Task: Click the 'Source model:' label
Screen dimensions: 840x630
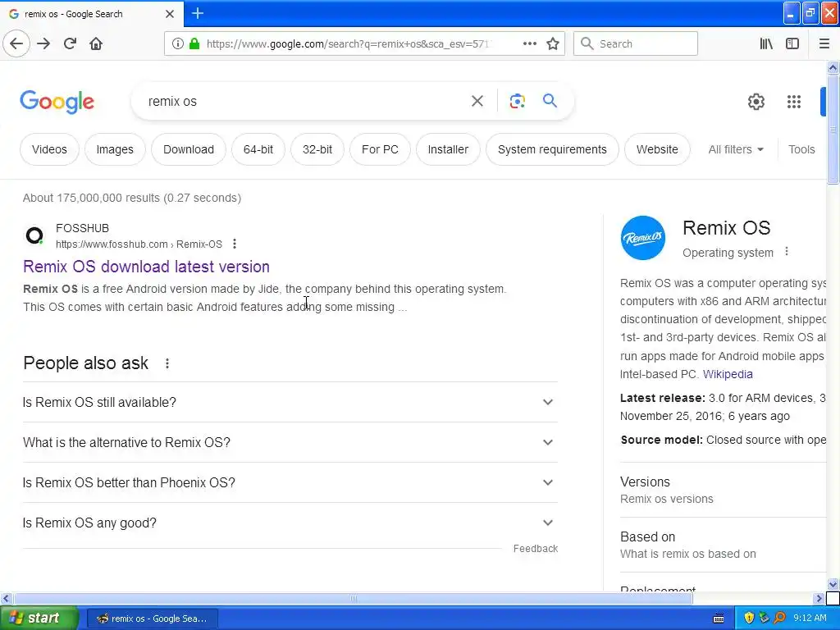Action: click(662, 440)
